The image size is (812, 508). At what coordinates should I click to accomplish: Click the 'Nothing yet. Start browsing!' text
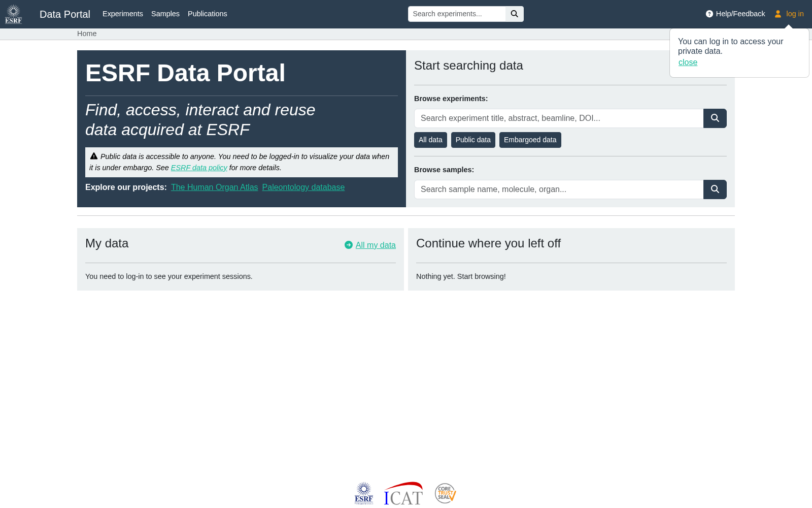coord(461,276)
